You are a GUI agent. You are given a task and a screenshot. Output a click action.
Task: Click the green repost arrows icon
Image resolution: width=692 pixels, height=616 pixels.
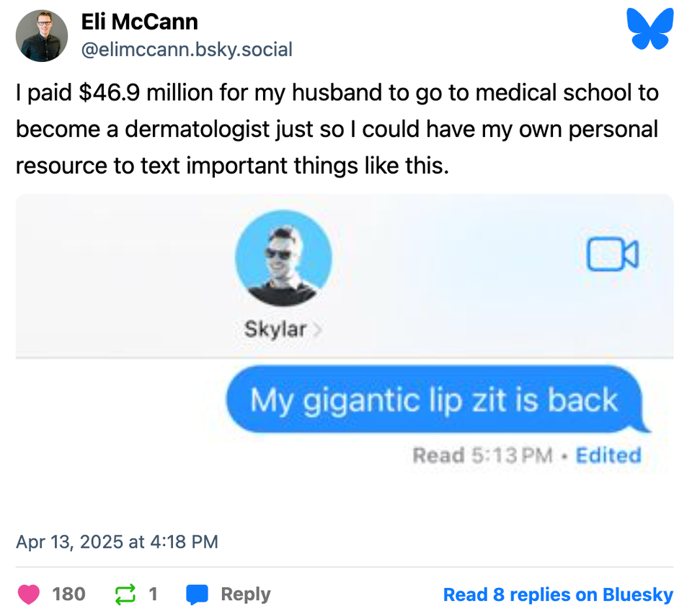click(x=125, y=594)
